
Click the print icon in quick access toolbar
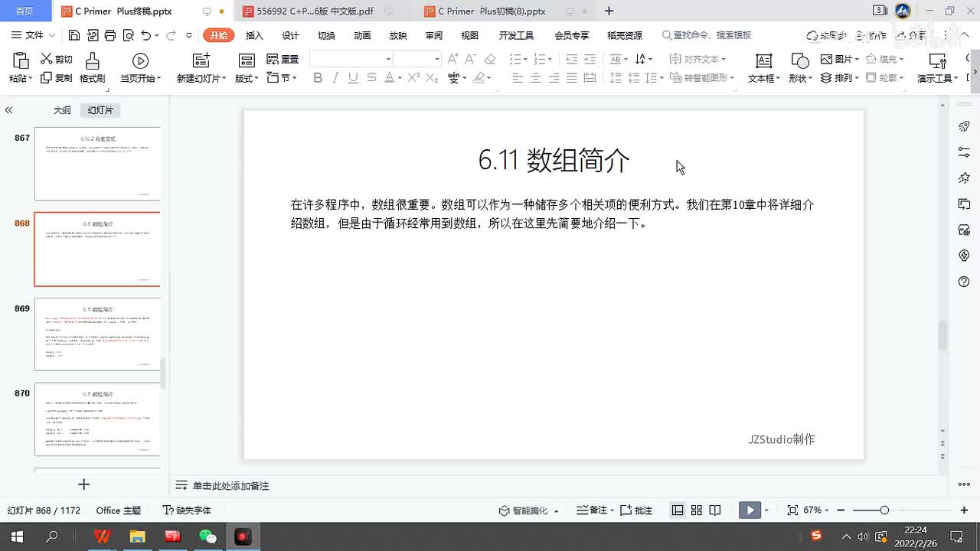[110, 35]
